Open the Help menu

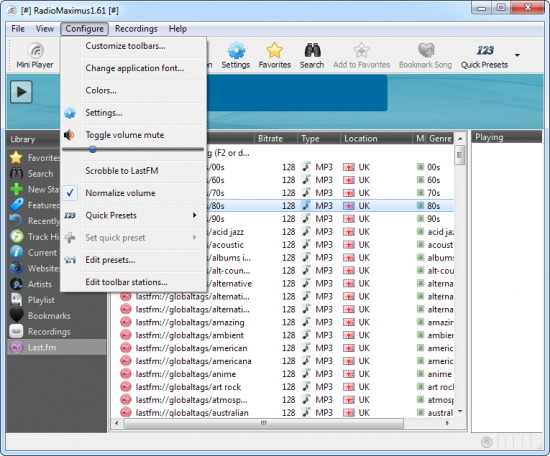[177, 29]
